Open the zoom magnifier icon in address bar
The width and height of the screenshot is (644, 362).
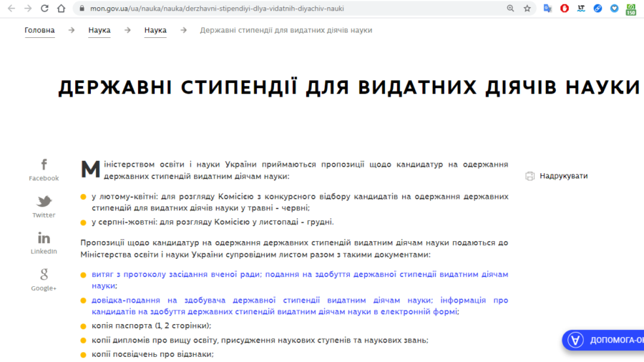(510, 8)
